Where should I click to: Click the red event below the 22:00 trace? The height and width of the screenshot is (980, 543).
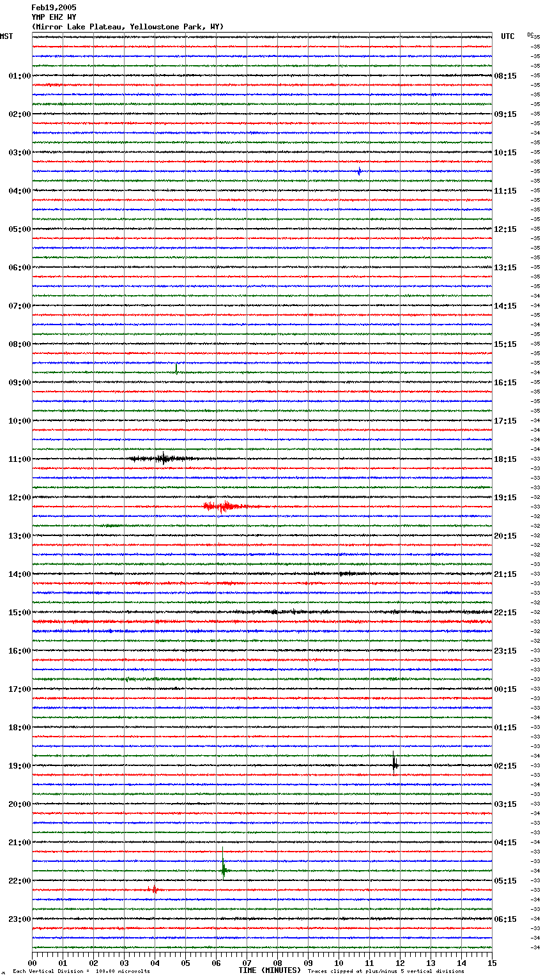[x=153, y=889]
